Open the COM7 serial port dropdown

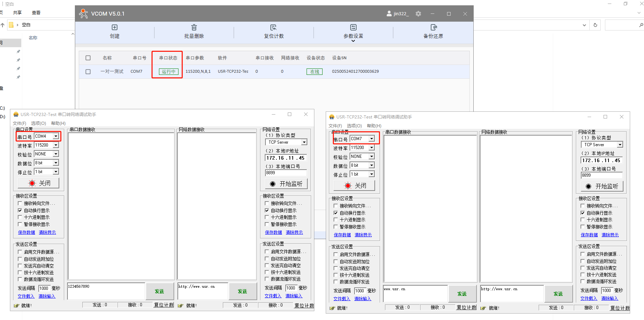(x=371, y=139)
